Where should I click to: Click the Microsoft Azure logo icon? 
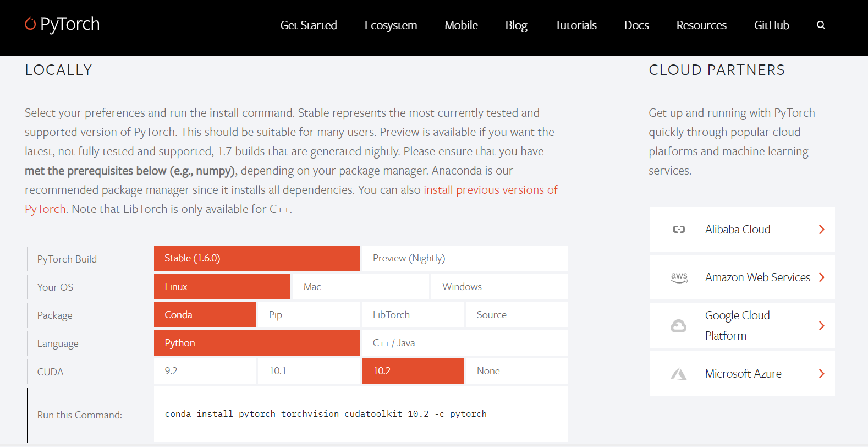click(679, 374)
